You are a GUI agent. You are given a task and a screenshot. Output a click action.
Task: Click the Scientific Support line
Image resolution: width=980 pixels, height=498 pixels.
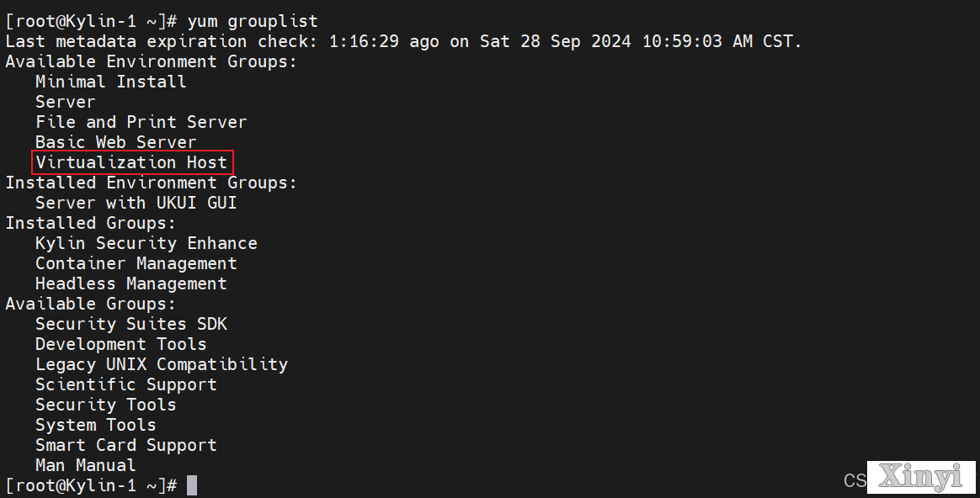tap(126, 384)
